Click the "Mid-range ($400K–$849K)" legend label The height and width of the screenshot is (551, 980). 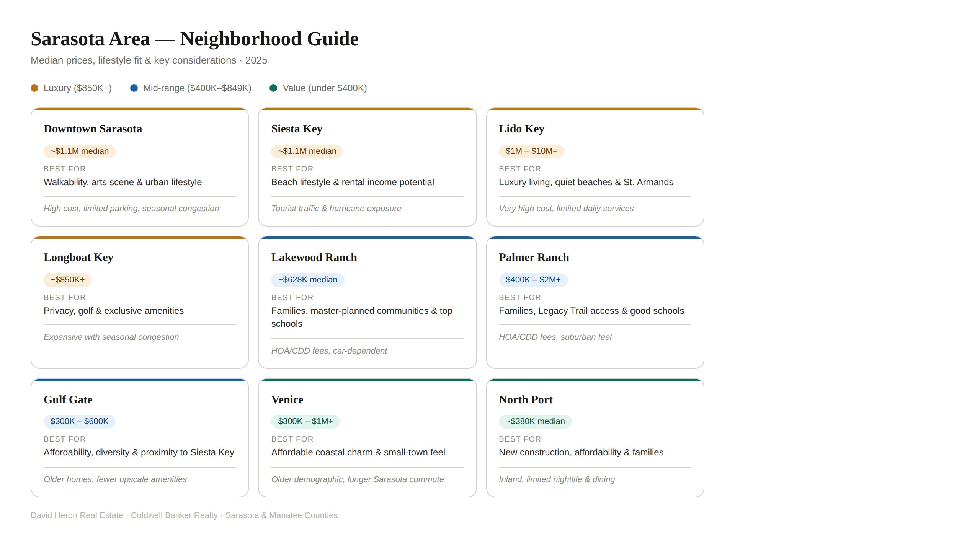(x=197, y=88)
